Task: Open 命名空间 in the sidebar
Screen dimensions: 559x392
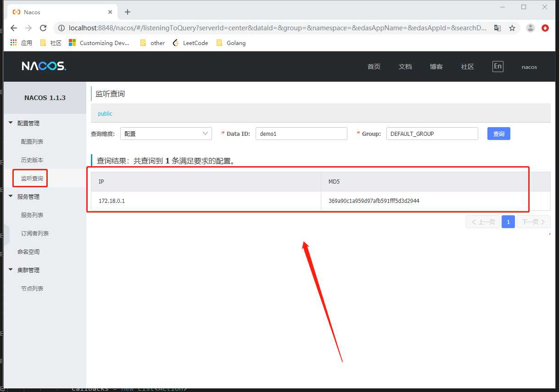Action: tap(28, 252)
